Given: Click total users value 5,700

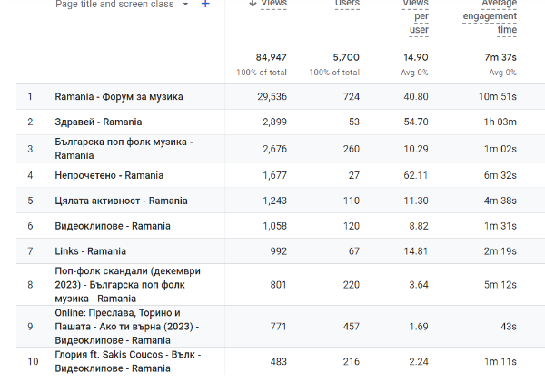Looking at the screenshot, I should [x=346, y=57].
